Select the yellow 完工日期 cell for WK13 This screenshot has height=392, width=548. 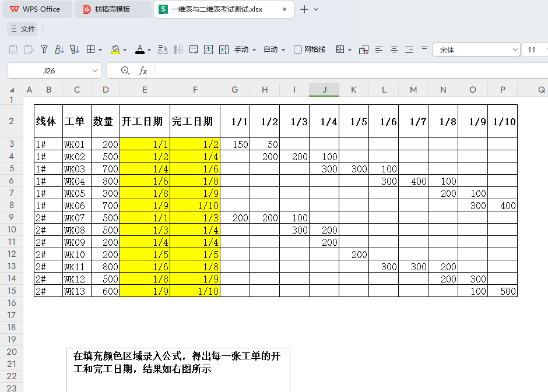pyautogui.click(x=195, y=291)
